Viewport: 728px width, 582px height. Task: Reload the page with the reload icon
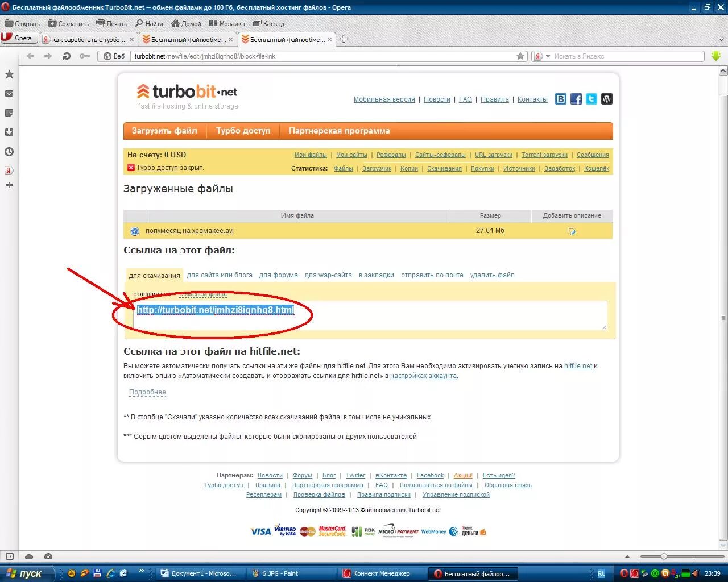click(67, 56)
